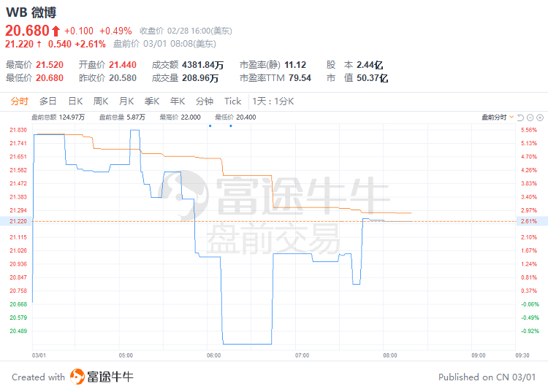548x392 pixels.
Task: Switch to the 多日 tab
Action: pos(48,101)
